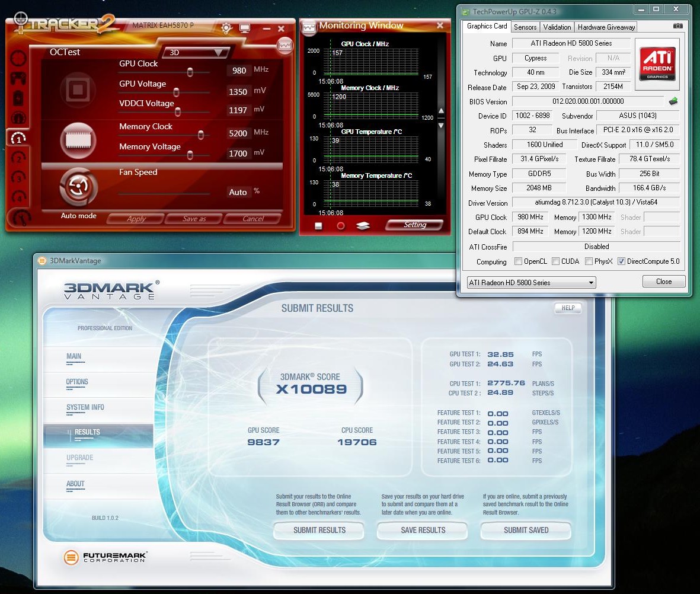
Task: Click the SUBMIT RESULTS button
Action: click(x=319, y=531)
